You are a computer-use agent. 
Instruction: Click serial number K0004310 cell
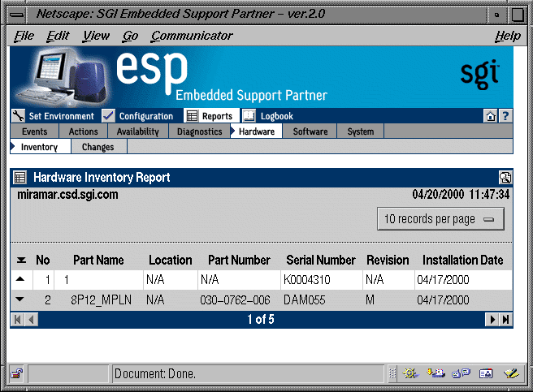321,279
